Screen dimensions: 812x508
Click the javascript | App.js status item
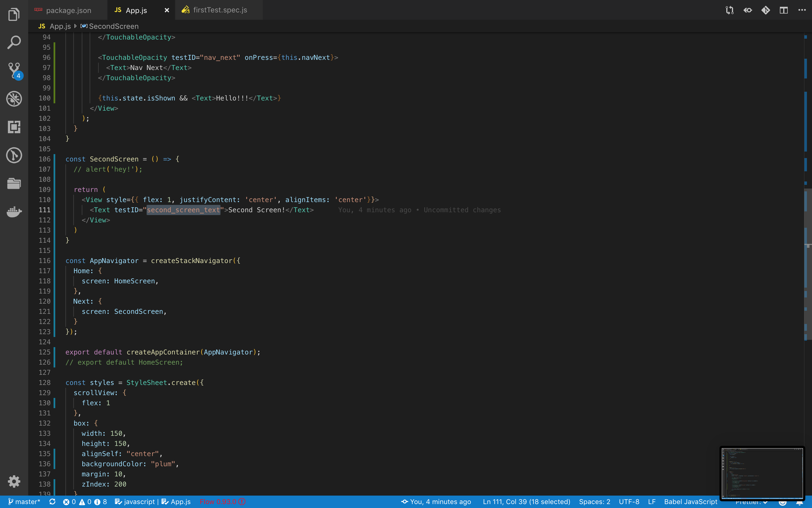(153, 502)
